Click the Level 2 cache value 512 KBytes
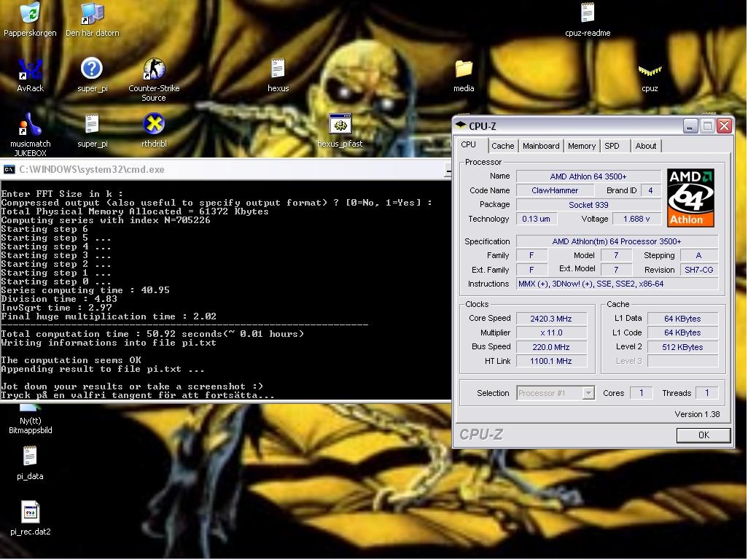Image resolution: width=748 pixels, height=560 pixels. pos(682,347)
